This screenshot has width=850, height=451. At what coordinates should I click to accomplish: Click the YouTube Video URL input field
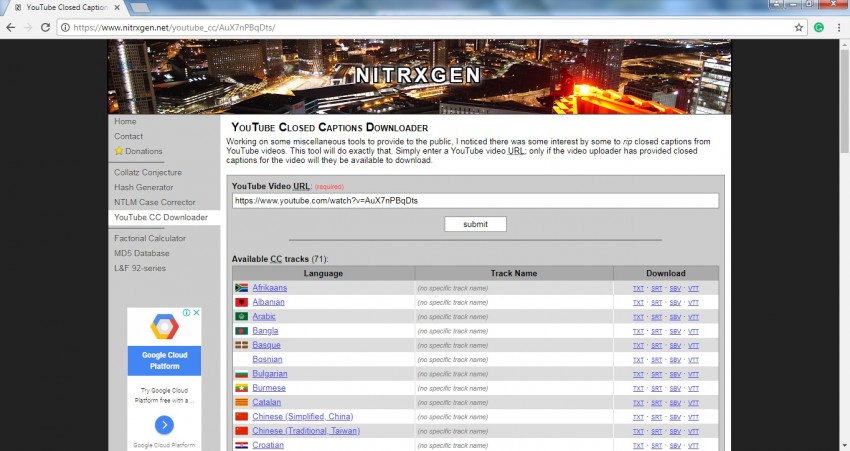(475, 201)
